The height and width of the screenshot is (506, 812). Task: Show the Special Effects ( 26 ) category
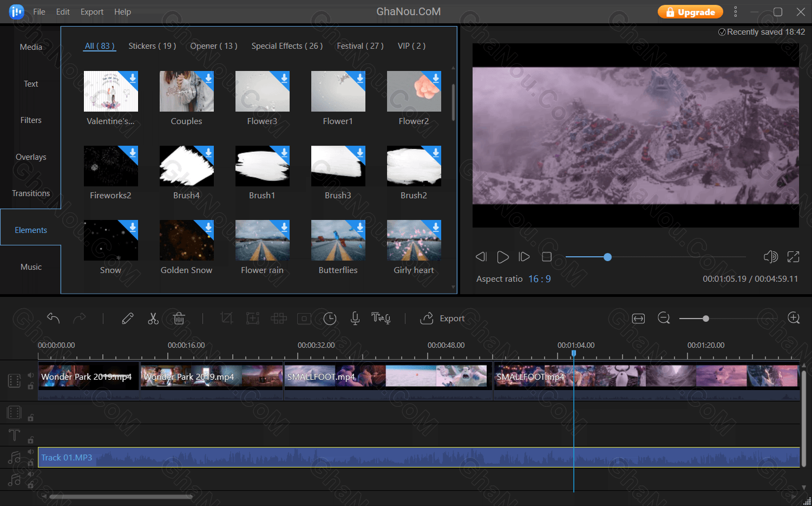(x=287, y=46)
